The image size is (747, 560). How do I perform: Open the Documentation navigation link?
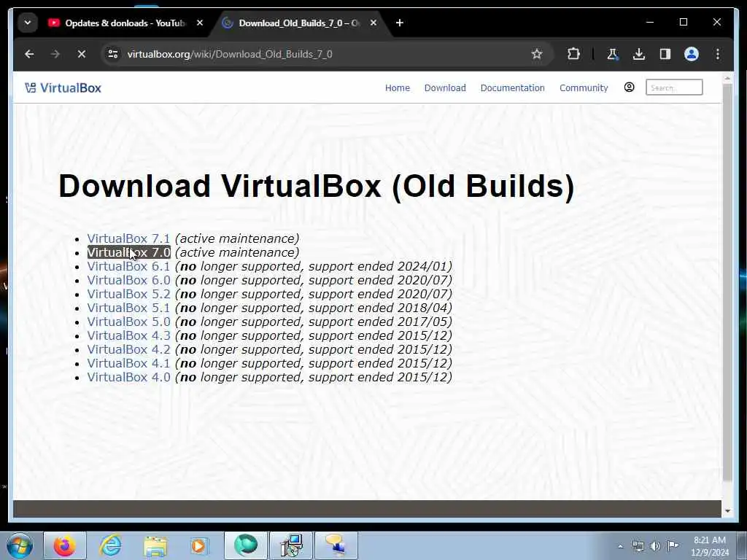tap(512, 88)
